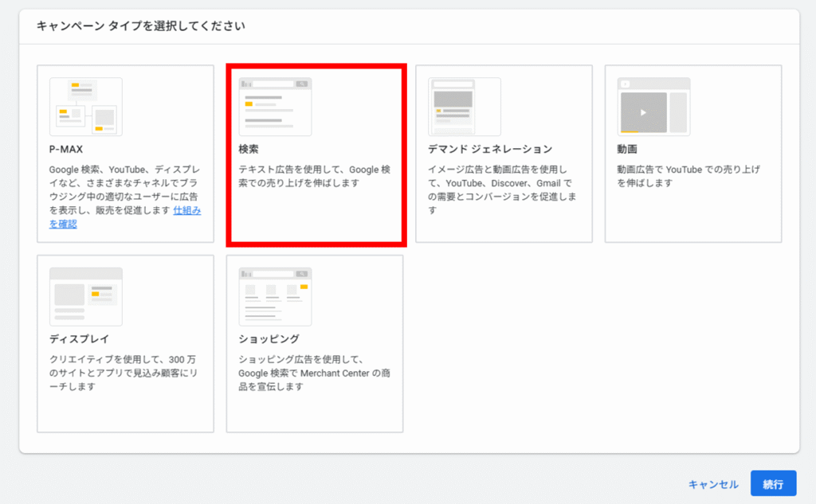The image size is (816, 504).
Task: Click the description 動画広告で YouTube での売り上げ
Action: 688,176
